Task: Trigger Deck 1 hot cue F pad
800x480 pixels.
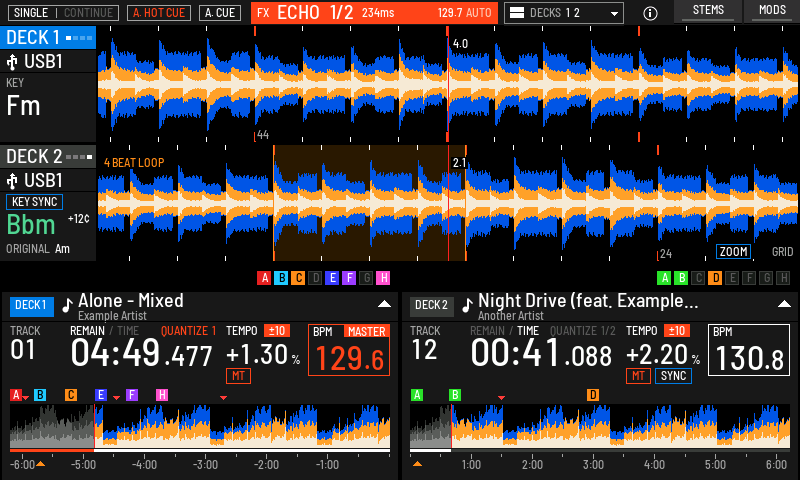Action: point(349,278)
